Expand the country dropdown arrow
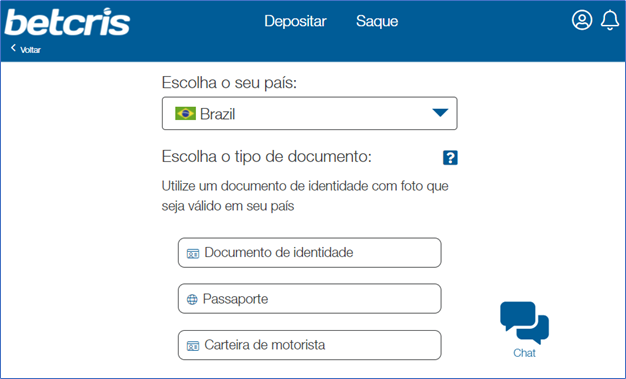This screenshot has height=379, width=626. coord(440,113)
